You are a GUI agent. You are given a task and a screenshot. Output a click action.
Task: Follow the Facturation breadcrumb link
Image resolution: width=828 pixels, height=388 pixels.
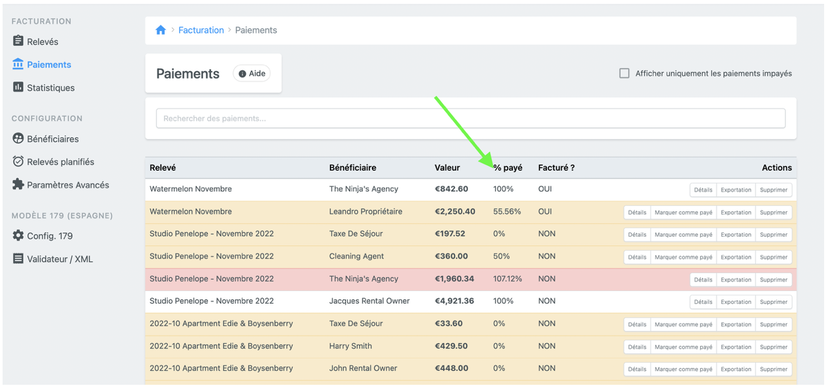[x=201, y=30]
